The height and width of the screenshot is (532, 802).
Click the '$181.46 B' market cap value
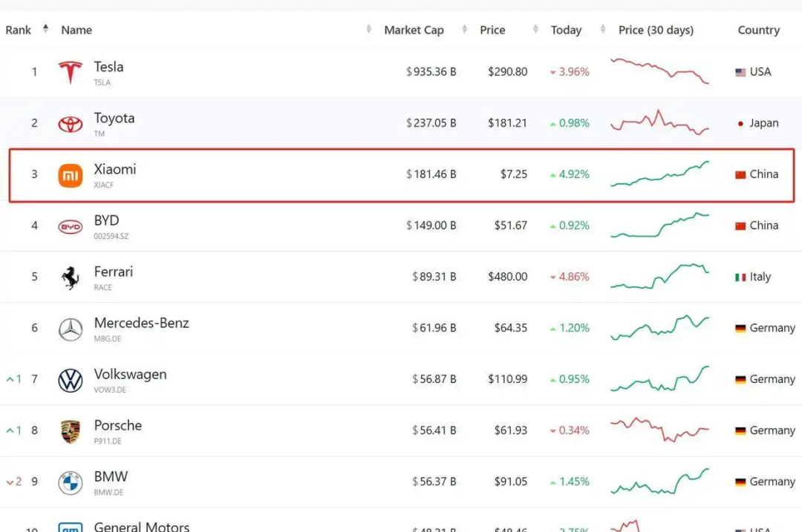(x=431, y=175)
